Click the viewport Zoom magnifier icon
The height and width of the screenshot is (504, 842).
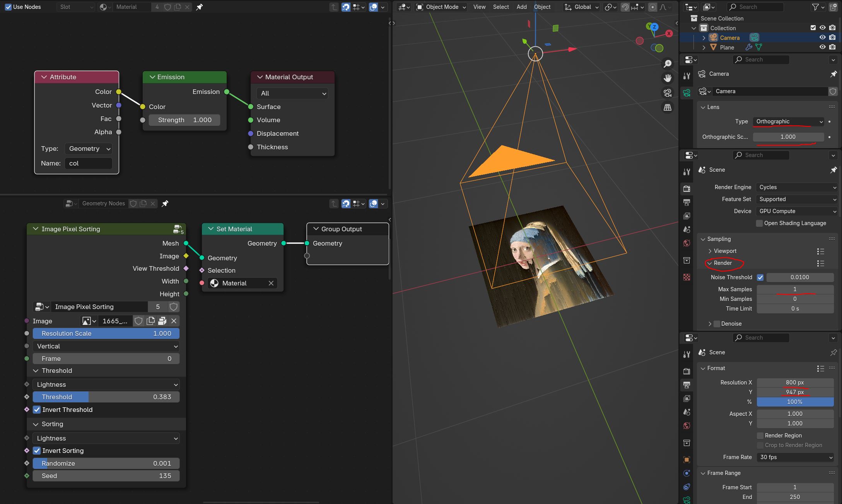click(x=668, y=63)
